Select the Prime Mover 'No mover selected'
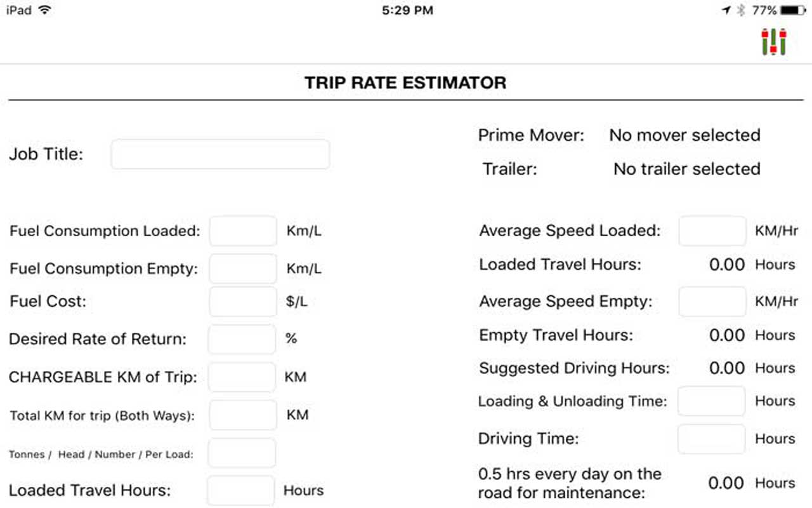Image resolution: width=812 pixels, height=508 pixels. [684, 135]
